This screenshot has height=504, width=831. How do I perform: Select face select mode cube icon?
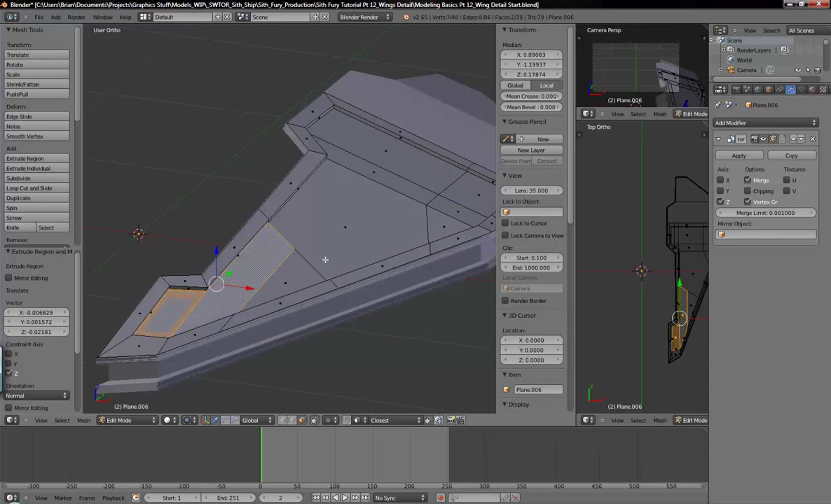click(302, 420)
